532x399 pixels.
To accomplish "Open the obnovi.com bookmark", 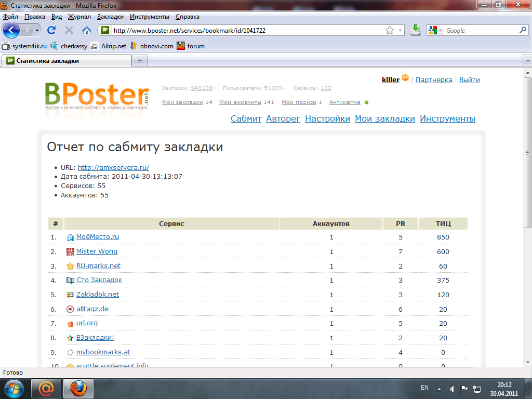I will click(x=152, y=46).
